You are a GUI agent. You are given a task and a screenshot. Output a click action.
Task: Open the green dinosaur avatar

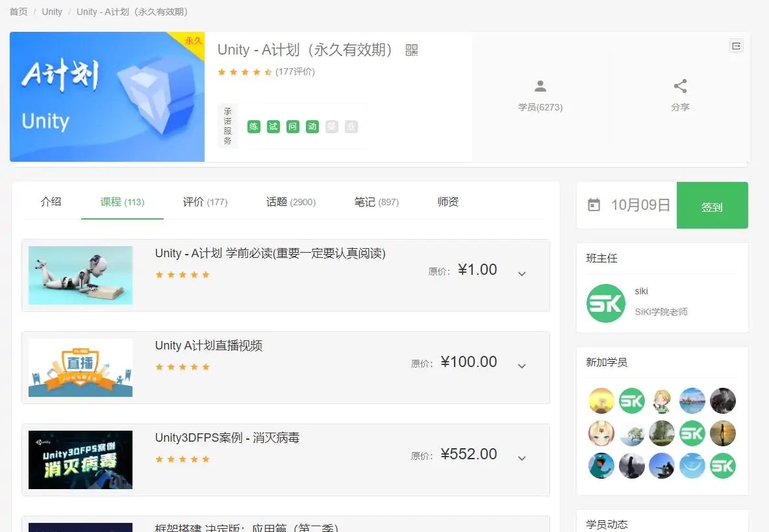pyautogui.click(x=601, y=466)
